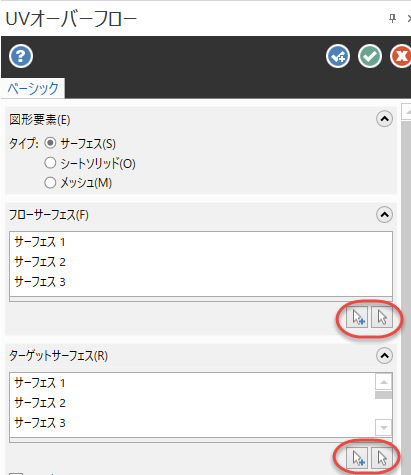Click down arrow of ターゲットサーフェス list scrollbar
This screenshot has width=411, height=475.
(383, 427)
